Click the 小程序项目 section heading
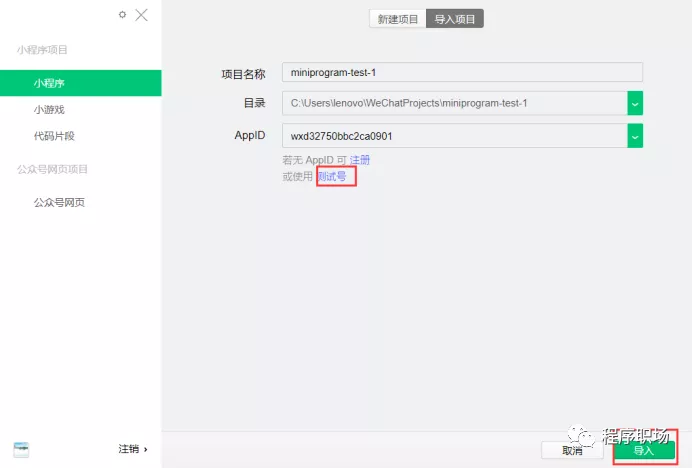This screenshot has height=468, width=692. [42, 50]
